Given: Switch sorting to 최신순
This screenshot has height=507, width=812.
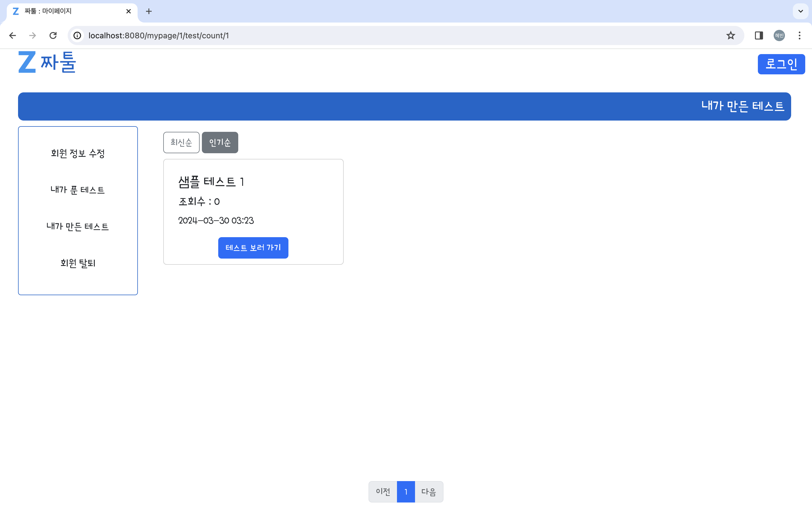Looking at the screenshot, I should (x=181, y=143).
